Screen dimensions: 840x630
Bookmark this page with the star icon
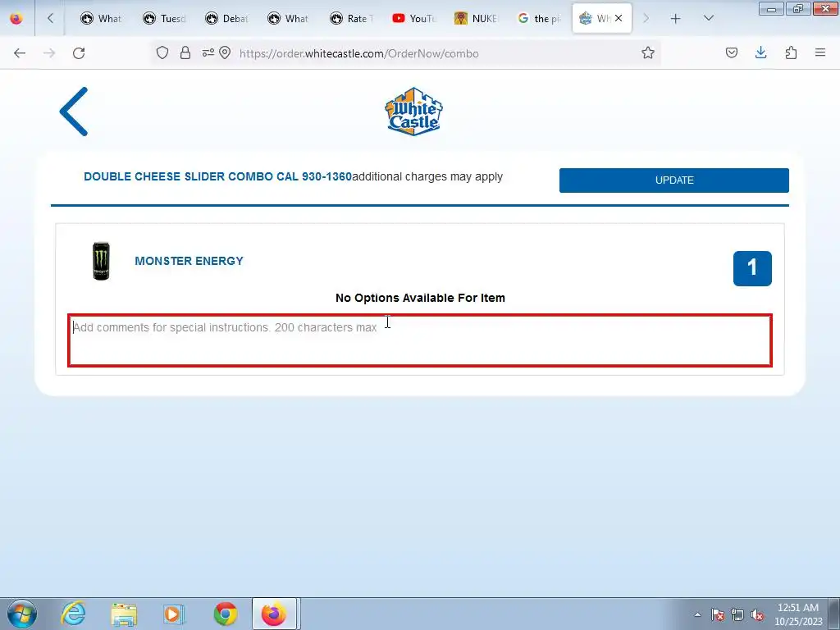(648, 53)
